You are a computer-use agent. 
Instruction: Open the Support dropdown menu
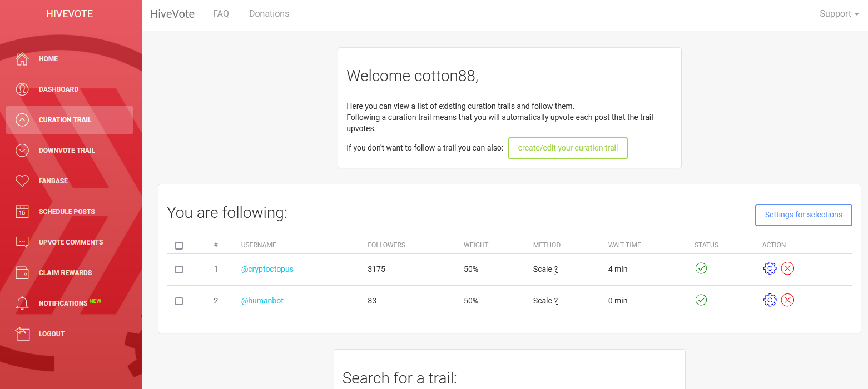click(x=839, y=14)
